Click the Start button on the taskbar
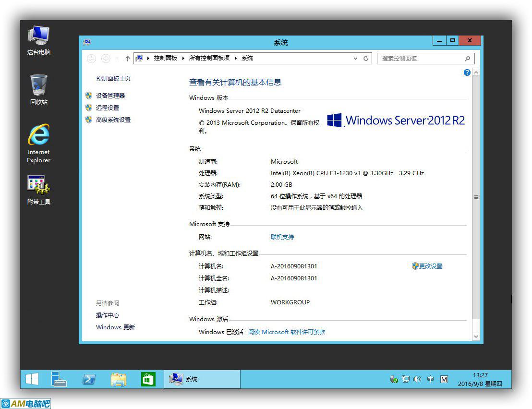 click(x=32, y=379)
